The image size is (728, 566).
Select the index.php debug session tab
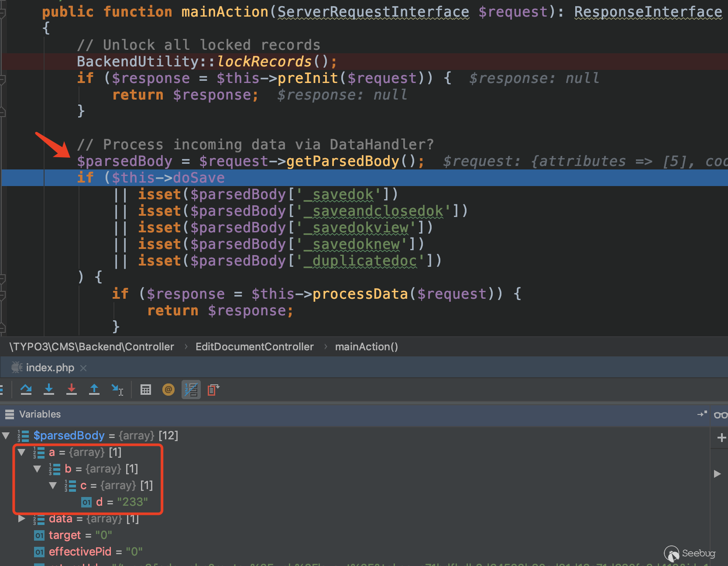click(49, 368)
